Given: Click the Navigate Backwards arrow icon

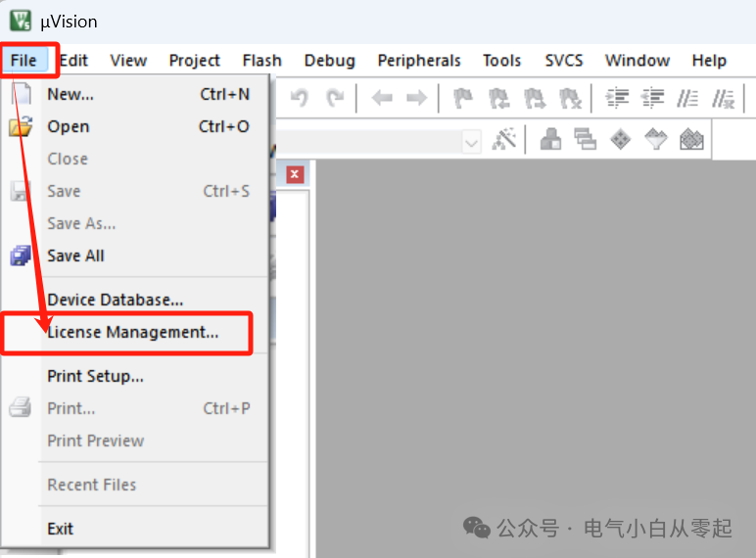Looking at the screenshot, I should [x=382, y=98].
